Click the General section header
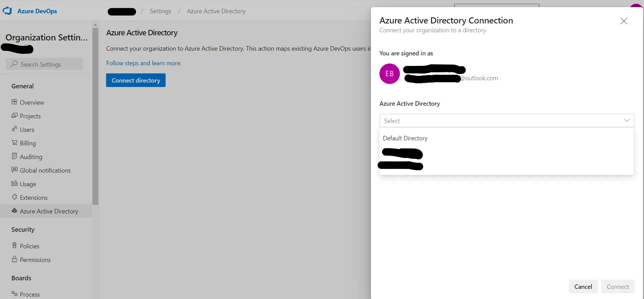The width and height of the screenshot is (644, 299). (22, 86)
